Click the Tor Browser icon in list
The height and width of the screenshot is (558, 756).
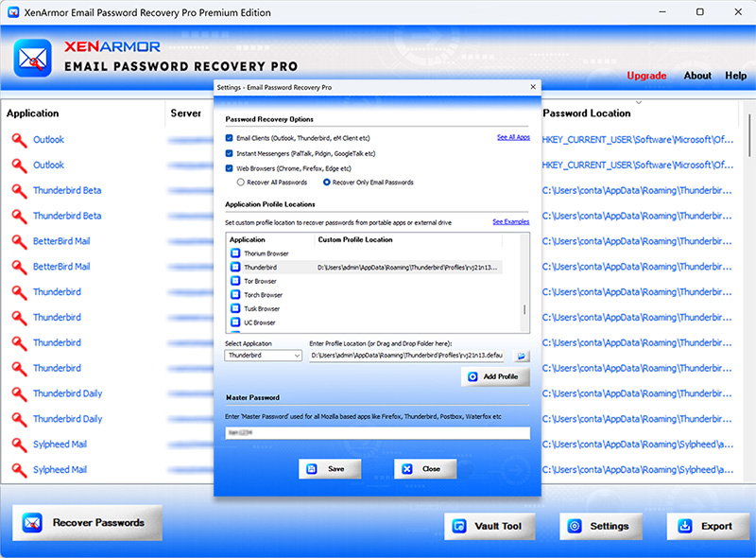236,281
